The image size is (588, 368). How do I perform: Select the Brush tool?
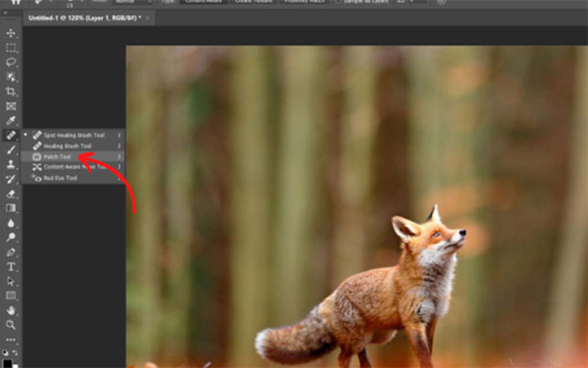point(11,150)
